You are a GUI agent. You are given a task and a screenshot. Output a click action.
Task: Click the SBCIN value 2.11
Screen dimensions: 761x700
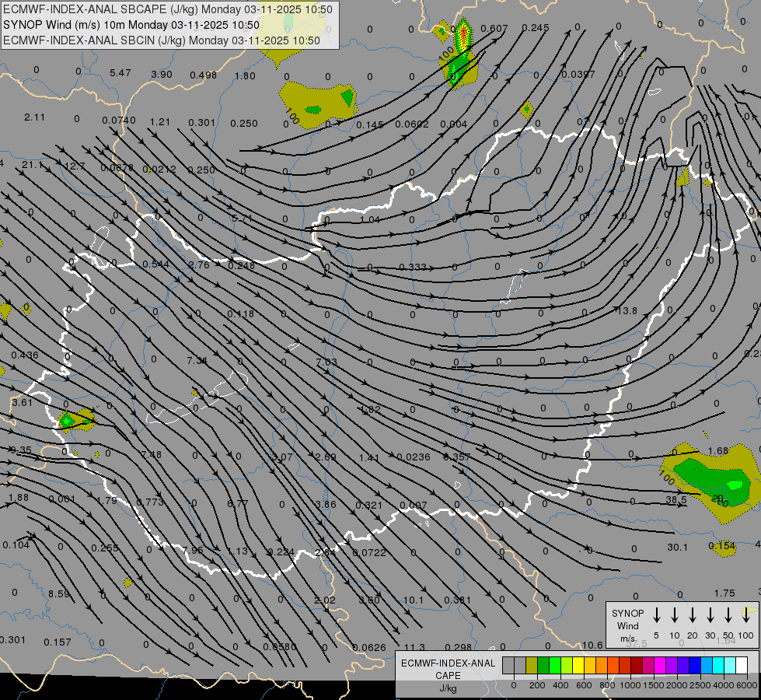tap(34, 117)
